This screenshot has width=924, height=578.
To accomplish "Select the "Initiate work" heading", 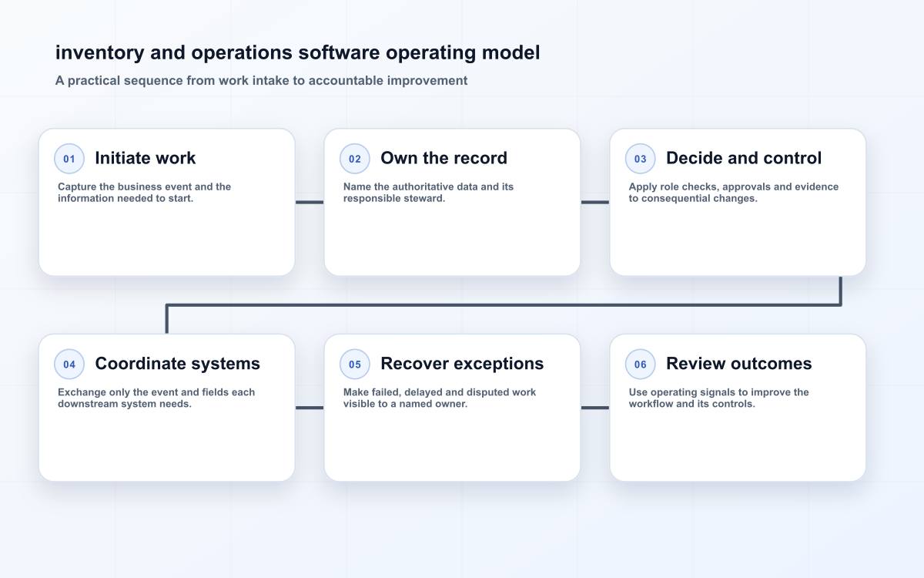I will (x=146, y=158).
